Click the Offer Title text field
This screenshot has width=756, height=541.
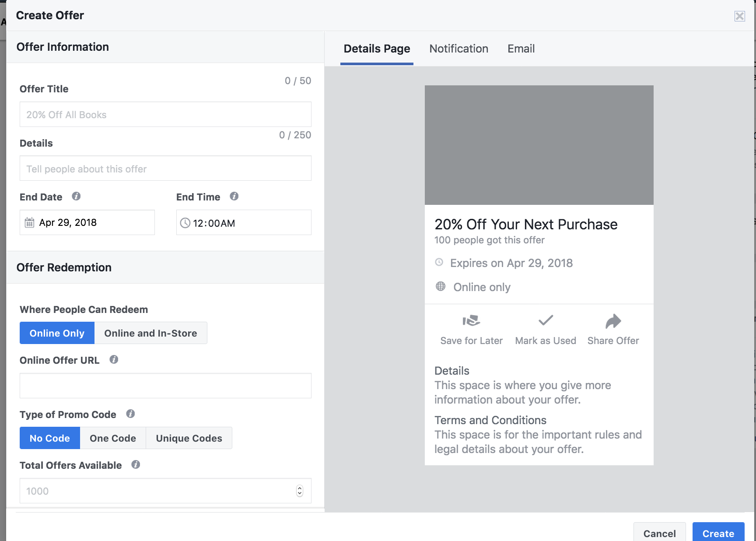[x=165, y=115]
